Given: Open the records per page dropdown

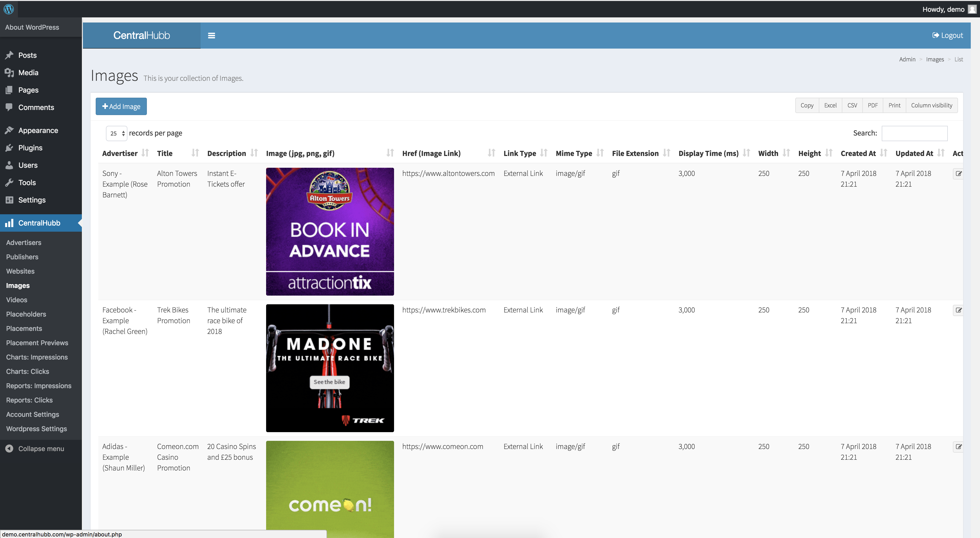Looking at the screenshot, I should click(117, 133).
